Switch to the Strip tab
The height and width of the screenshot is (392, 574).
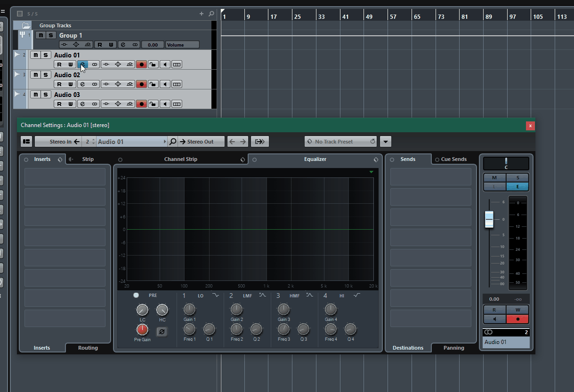[x=88, y=159]
